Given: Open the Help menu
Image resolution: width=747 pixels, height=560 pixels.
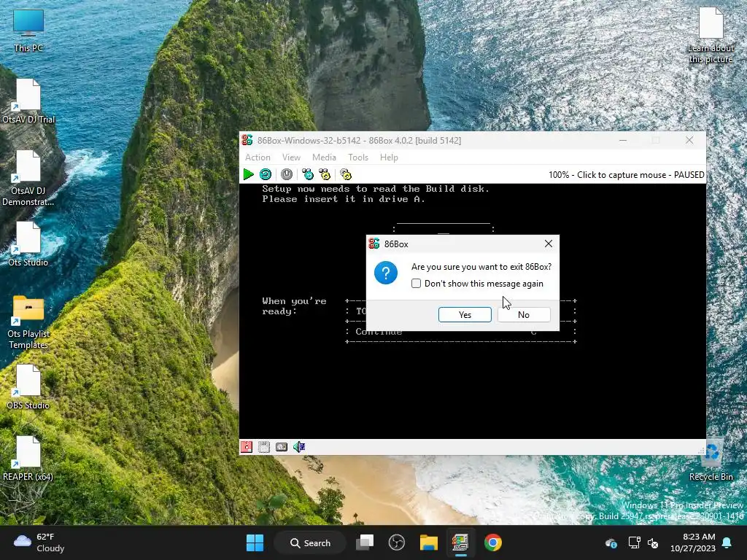Looking at the screenshot, I should [x=389, y=157].
